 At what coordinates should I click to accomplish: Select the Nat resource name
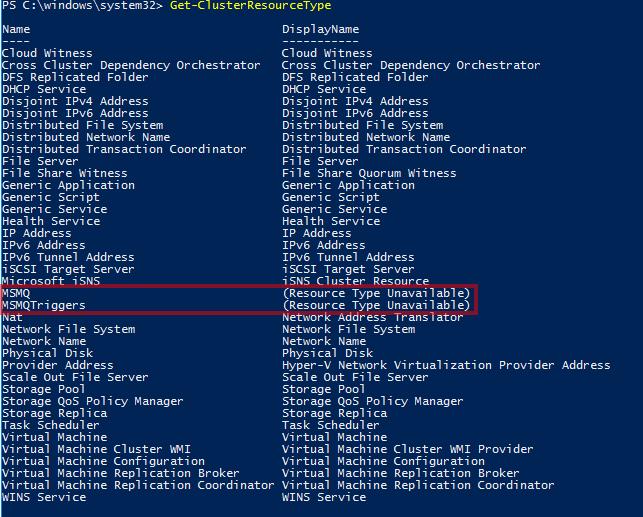coord(12,317)
